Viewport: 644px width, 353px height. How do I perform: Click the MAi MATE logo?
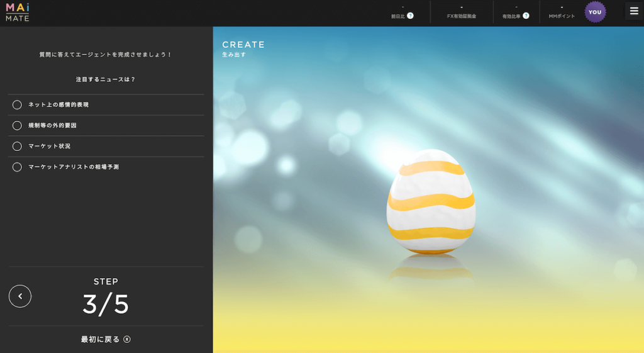[x=17, y=12]
